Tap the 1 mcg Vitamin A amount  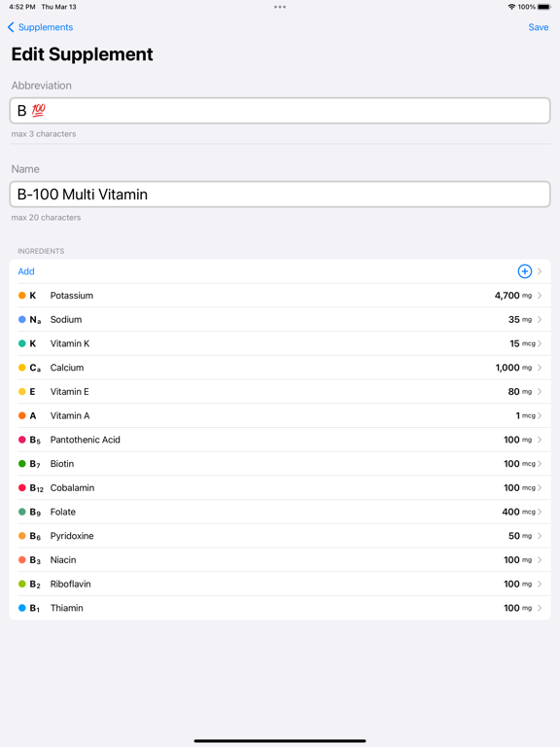tap(525, 415)
